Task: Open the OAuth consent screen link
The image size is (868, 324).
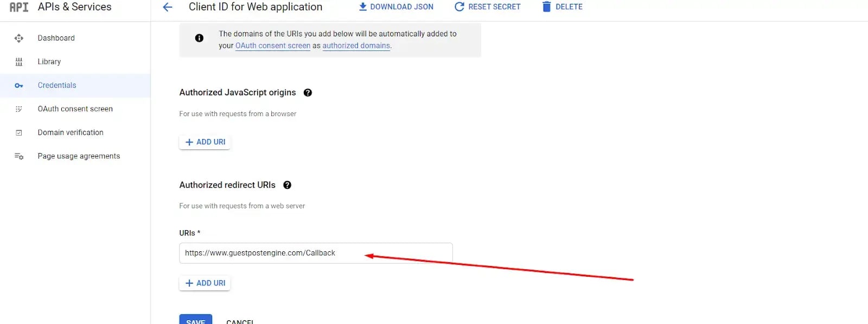Action: click(273, 46)
